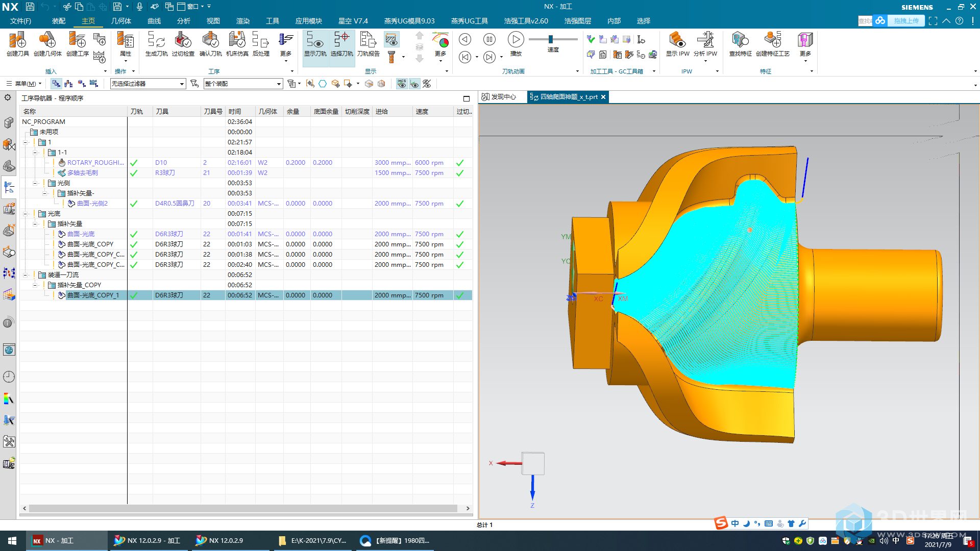Click 创建特征工艺 icon
Viewport: 980px width, 551px height.
[x=772, y=44]
